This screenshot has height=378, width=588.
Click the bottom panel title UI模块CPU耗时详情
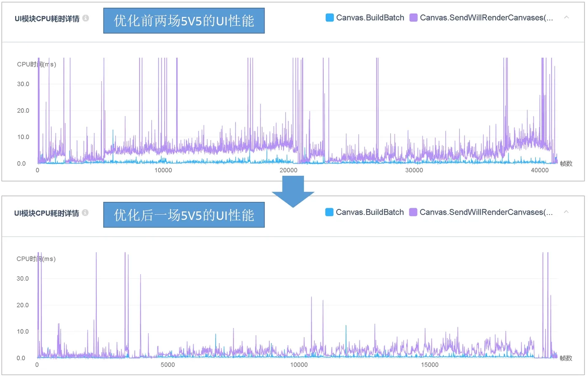47,213
